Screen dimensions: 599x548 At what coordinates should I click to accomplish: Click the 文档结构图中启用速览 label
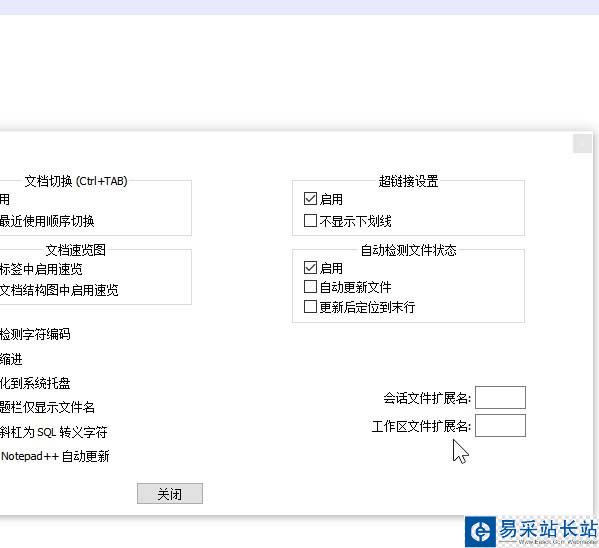click(59, 290)
